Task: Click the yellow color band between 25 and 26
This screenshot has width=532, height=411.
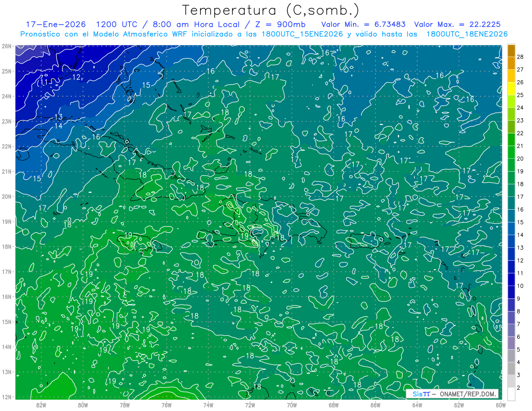Action: click(512, 89)
